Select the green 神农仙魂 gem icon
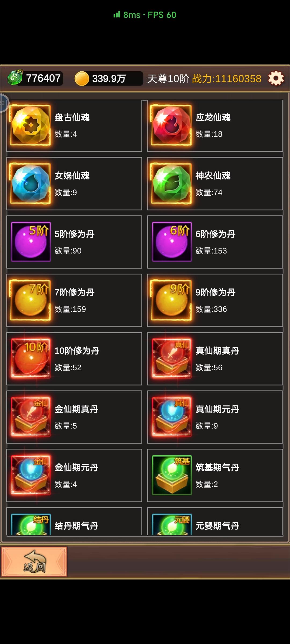The height and width of the screenshot is (644, 290). [171, 184]
